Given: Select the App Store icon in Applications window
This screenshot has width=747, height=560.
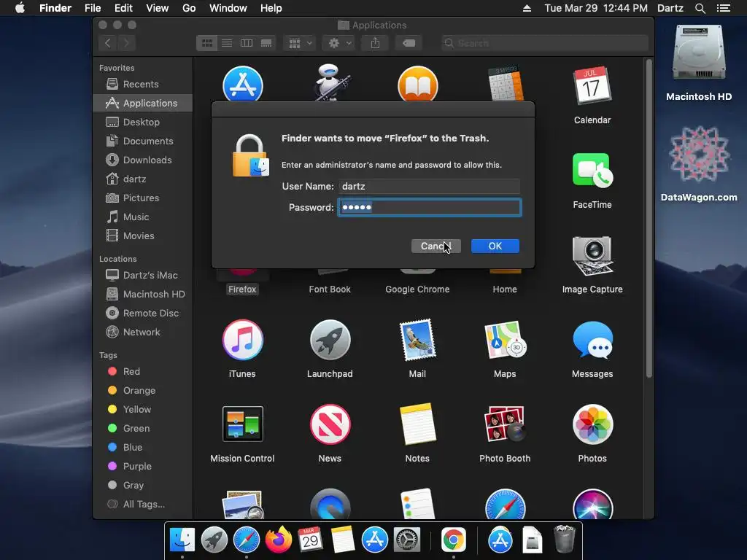Looking at the screenshot, I should 242,83.
